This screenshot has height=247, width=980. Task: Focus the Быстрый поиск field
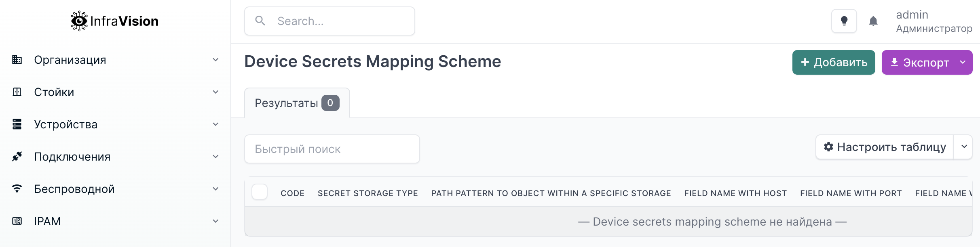(x=332, y=149)
